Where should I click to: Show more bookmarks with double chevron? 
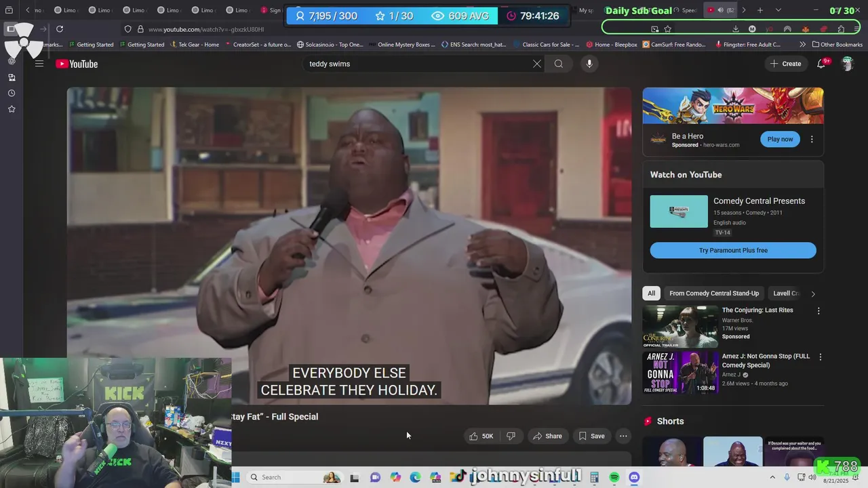point(803,45)
